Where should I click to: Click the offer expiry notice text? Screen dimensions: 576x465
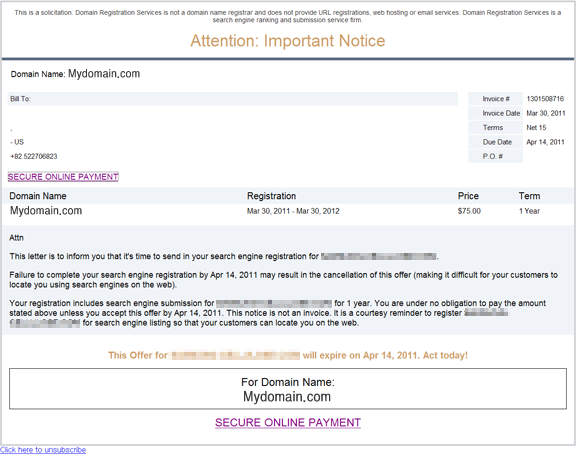(x=288, y=356)
